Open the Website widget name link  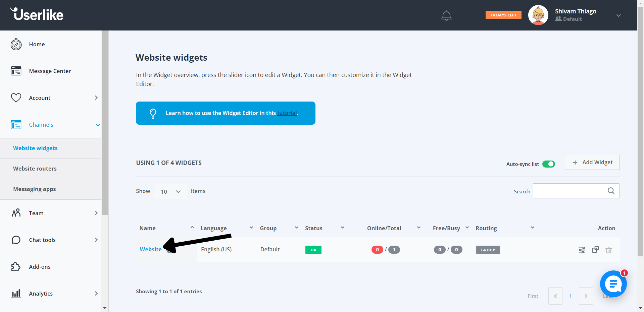point(151,249)
